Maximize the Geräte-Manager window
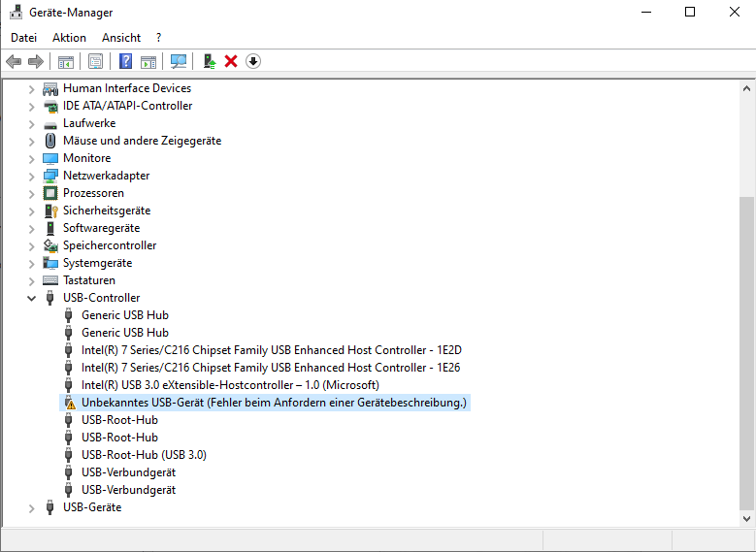The width and height of the screenshot is (756, 552). click(690, 12)
